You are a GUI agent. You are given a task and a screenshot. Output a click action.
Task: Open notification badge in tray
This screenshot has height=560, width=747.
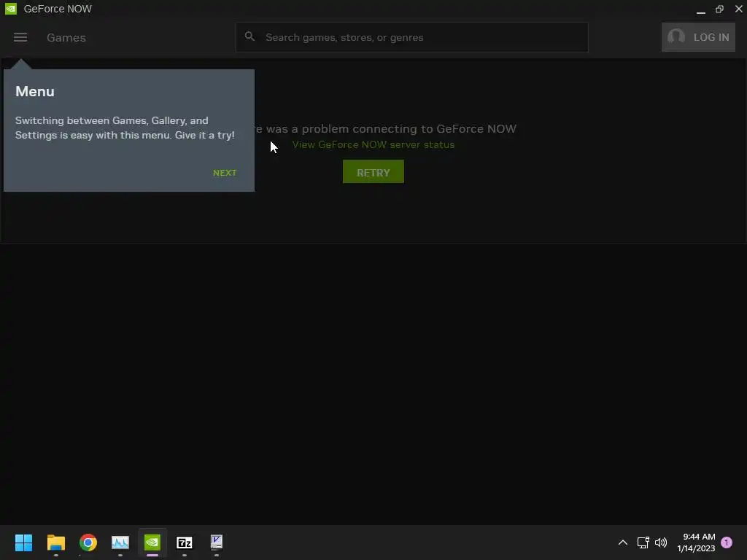727,542
